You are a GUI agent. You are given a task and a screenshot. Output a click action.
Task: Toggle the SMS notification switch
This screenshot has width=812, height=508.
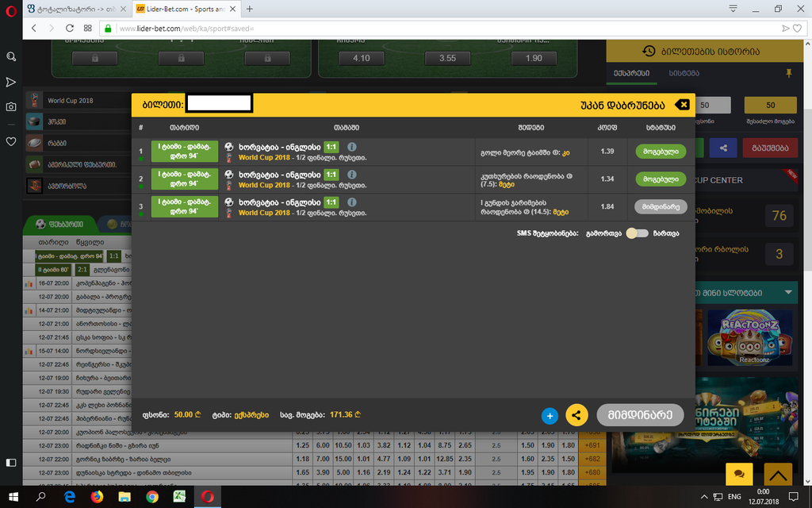tap(637, 233)
